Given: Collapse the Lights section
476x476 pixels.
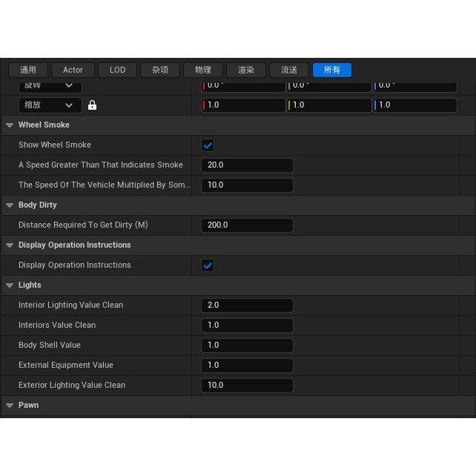Looking at the screenshot, I should point(10,285).
